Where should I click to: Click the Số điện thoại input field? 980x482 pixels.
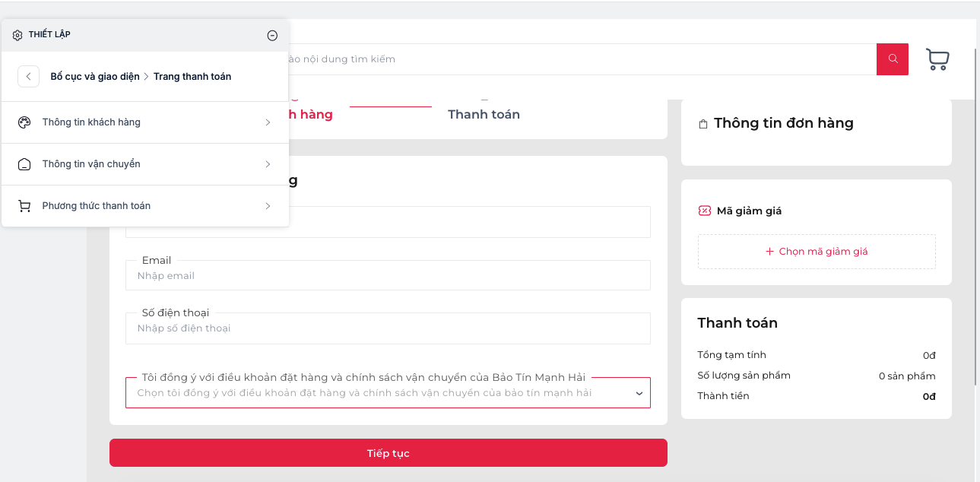[388, 328]
